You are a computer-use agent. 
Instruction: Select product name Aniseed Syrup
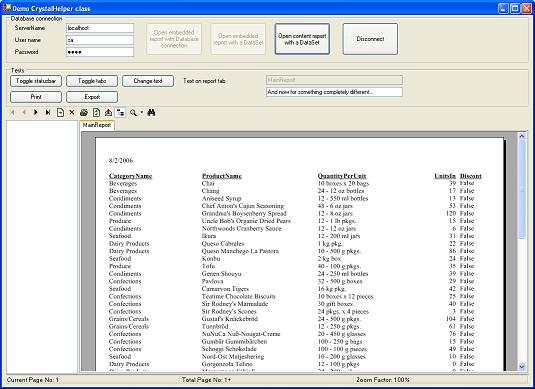tap(221, 198)
